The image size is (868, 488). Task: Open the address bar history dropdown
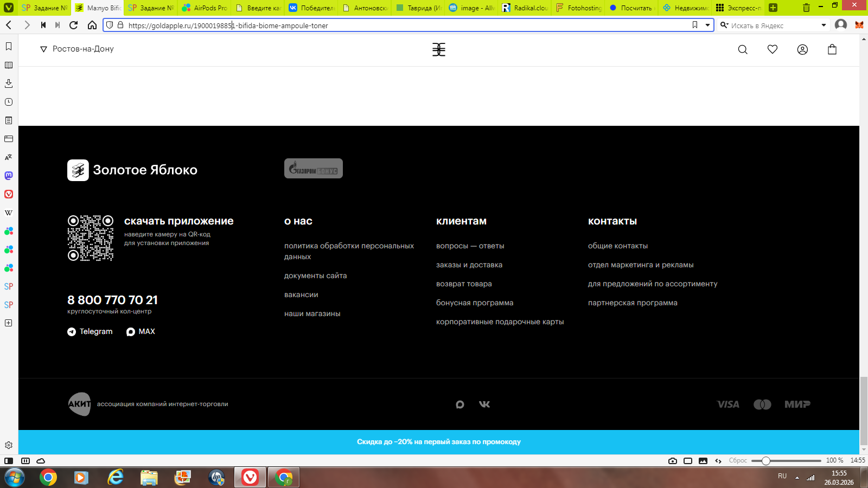click(x=708, y=25)
